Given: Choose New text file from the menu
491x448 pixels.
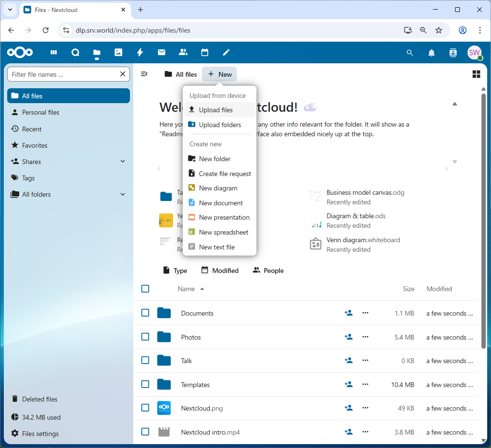Looking at the screenshot, I should (220, 247).
